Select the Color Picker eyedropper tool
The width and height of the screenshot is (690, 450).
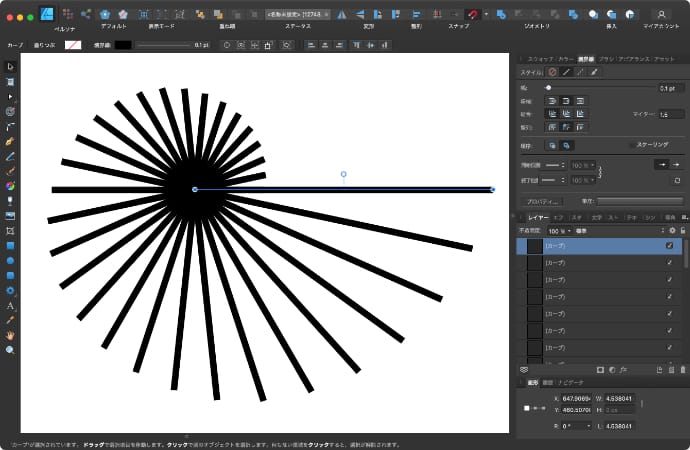click(x=10, y=319)
